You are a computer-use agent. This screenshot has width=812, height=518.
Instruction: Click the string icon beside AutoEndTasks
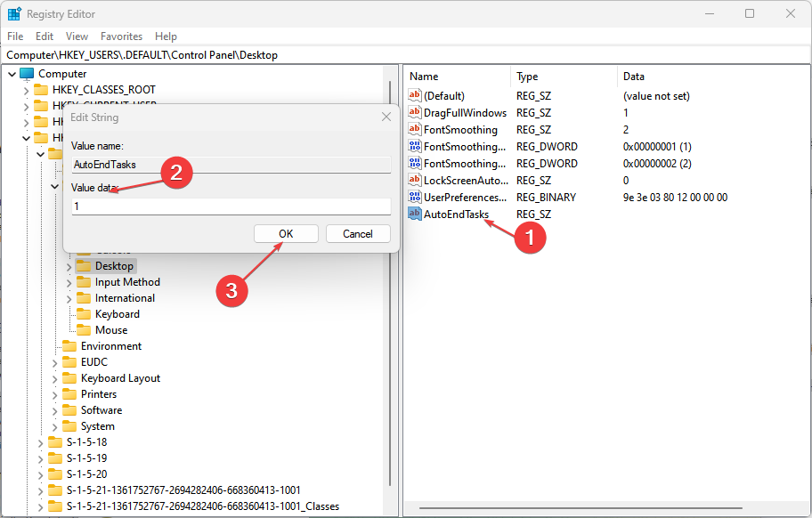coord(415,214)
